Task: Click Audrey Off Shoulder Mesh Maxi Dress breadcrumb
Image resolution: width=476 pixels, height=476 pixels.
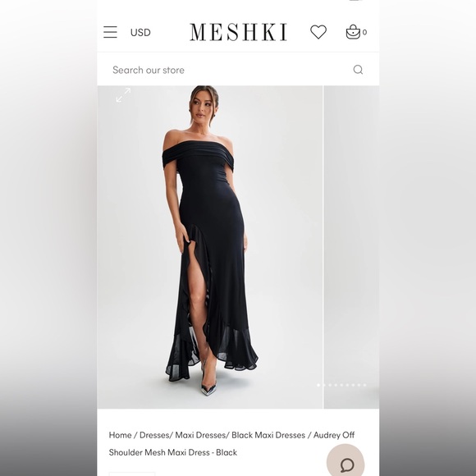Action: [x=231, y=443]
